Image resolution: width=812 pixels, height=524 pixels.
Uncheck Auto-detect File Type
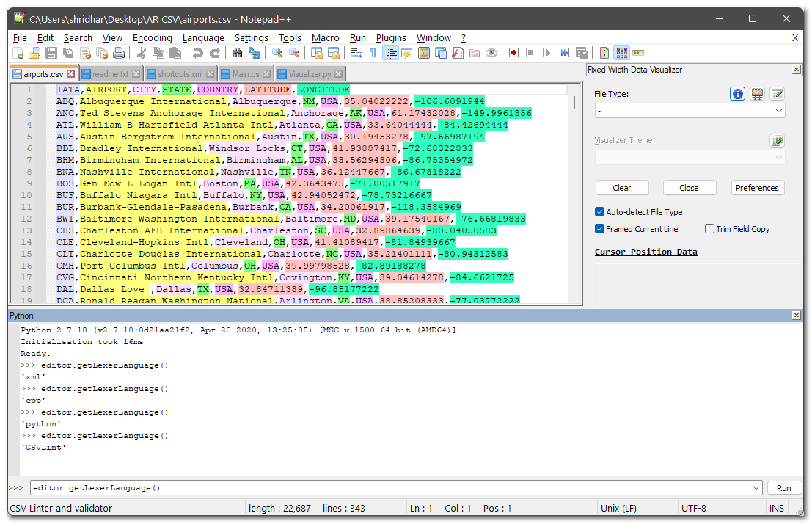click(600, 212)
